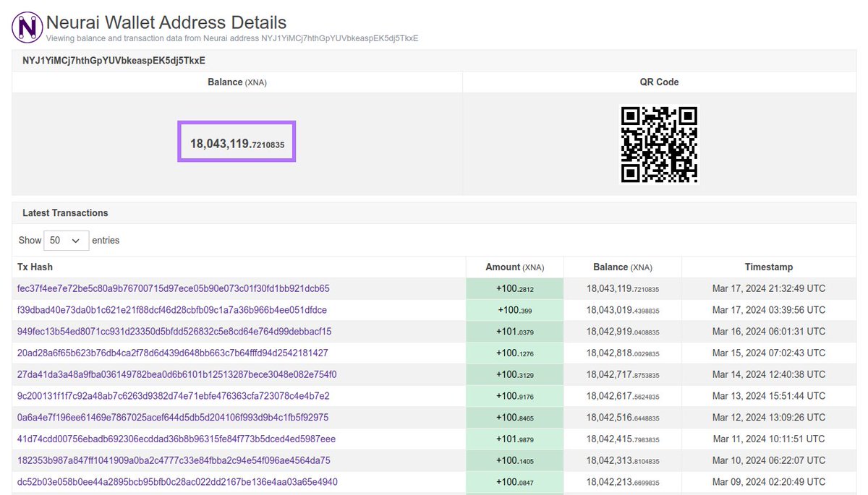Screen dimensions: 868x495
Task: Select balance cell 18,042,617.5624835
Action: [x=623, y=396]
